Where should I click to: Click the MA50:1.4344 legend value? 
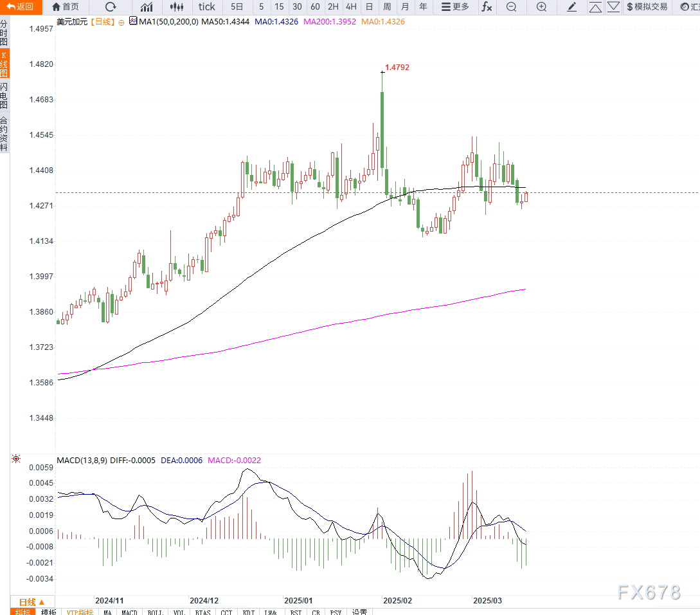tap(225, 21)
